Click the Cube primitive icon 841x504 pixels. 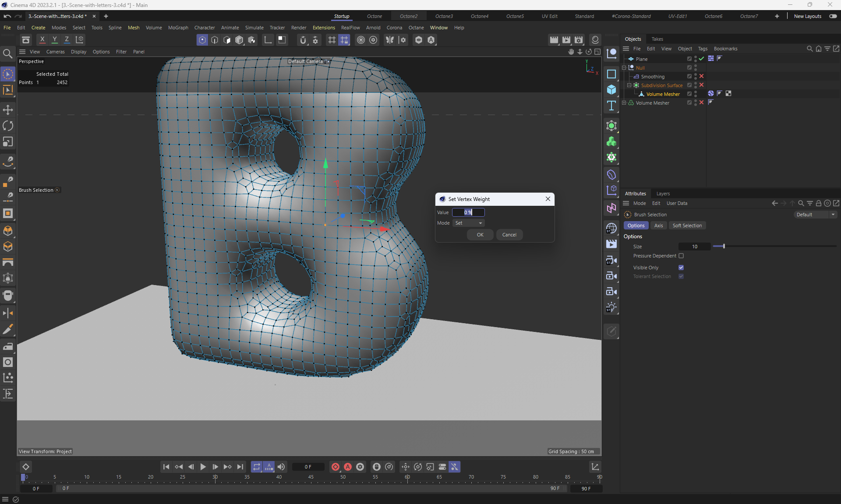coord(611,90)
